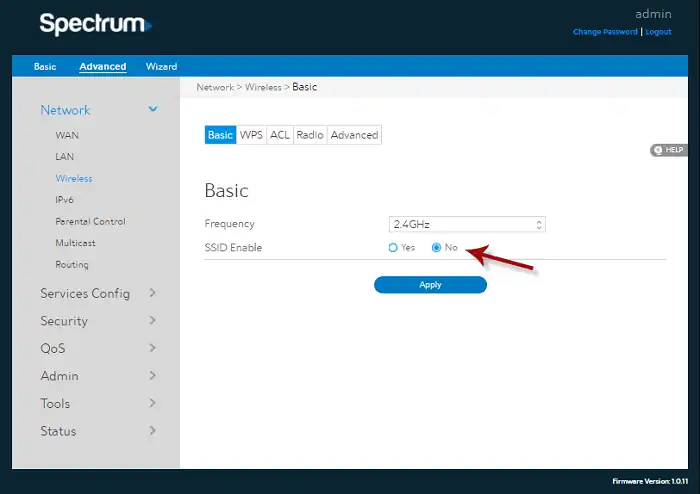Click the Change Password link

[x=605, y=32]
